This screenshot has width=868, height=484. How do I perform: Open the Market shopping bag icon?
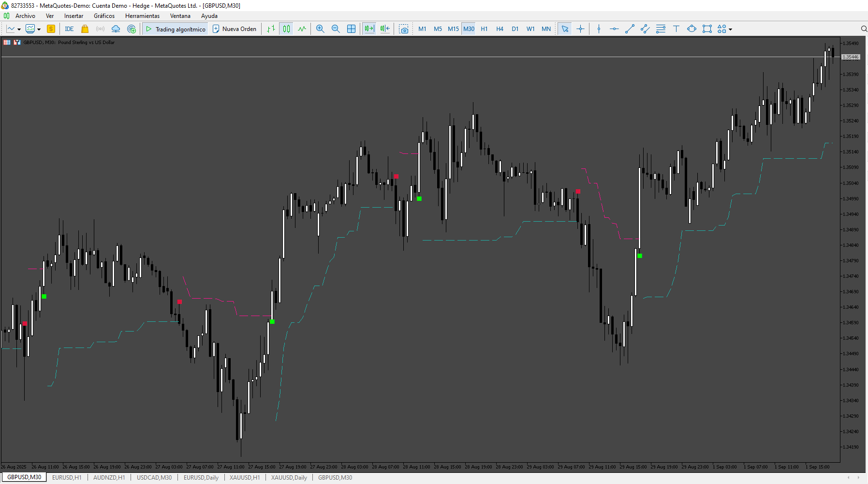pos(85,29)
